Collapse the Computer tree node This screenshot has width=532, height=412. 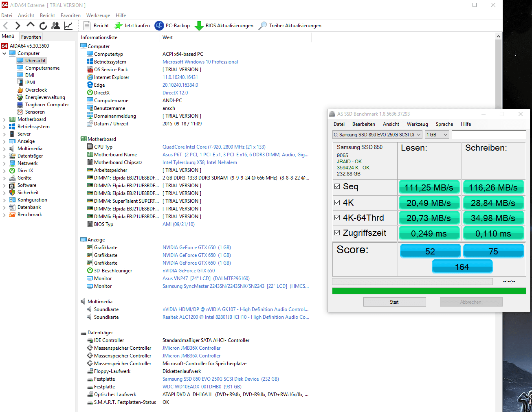[x=4, y=53]
